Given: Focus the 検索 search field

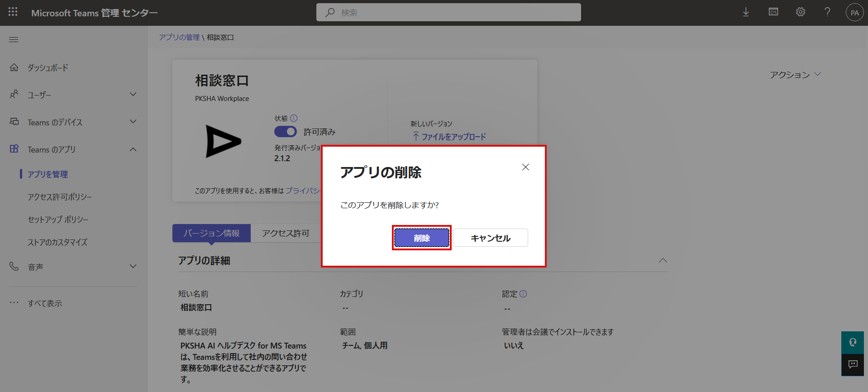Looking at the screenshot, I should [448, 12].
